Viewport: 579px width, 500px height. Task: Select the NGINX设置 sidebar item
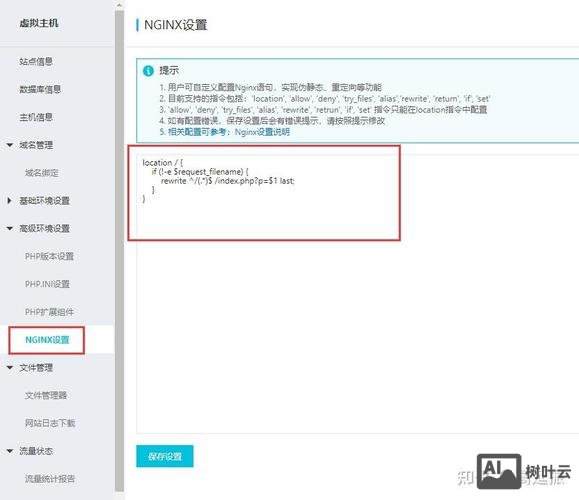pyautogui.click(x=47, y=340)
